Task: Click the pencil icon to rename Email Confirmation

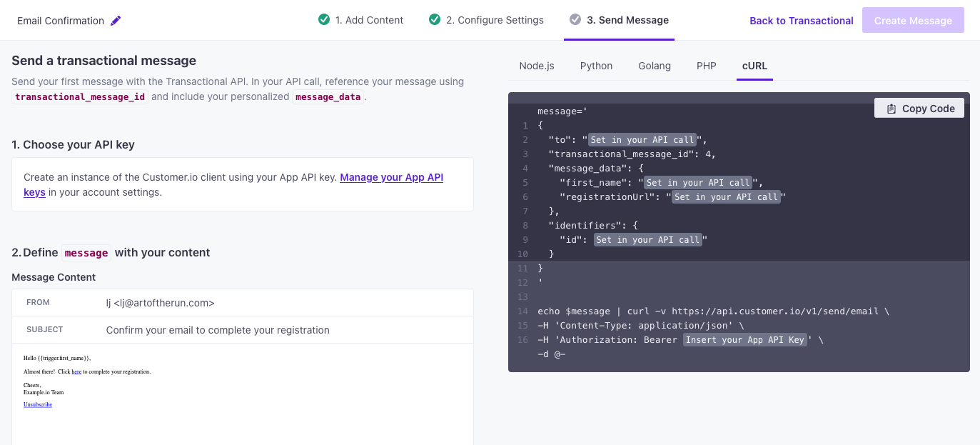Action: [x=116, y=21]
